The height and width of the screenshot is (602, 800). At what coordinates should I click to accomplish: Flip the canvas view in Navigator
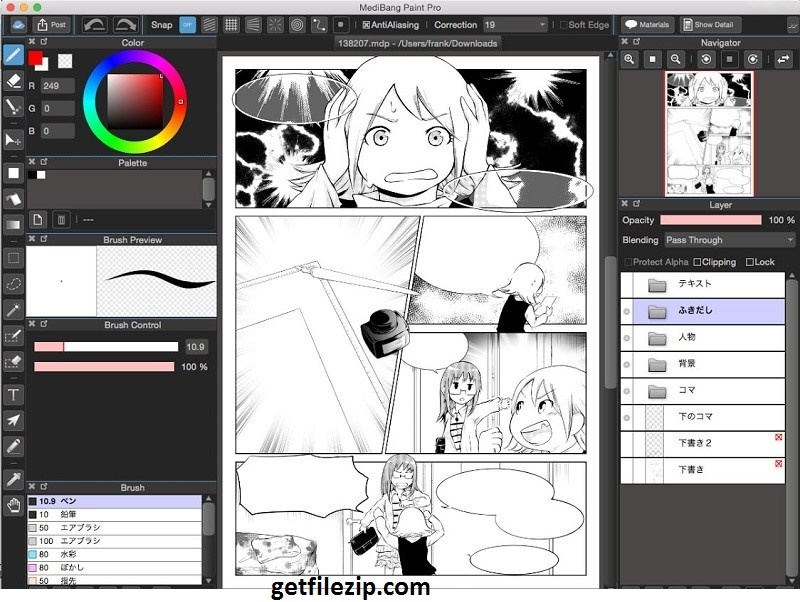point(783,59)
